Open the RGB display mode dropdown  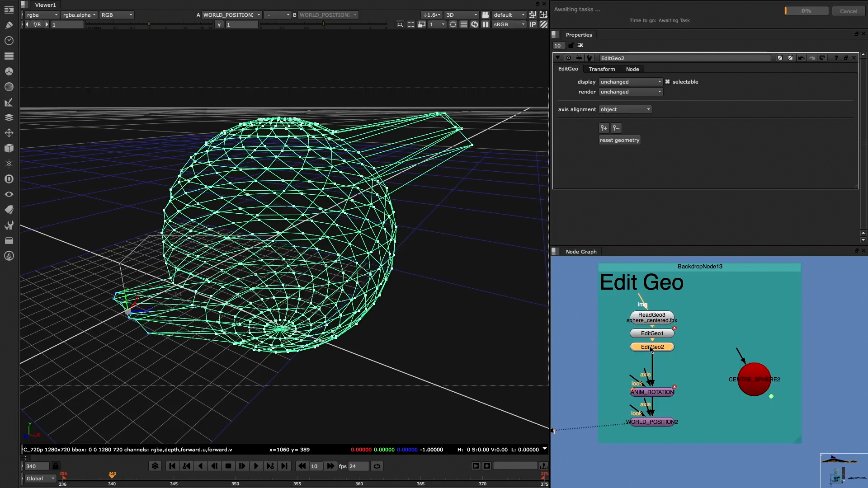coord(117,15)
